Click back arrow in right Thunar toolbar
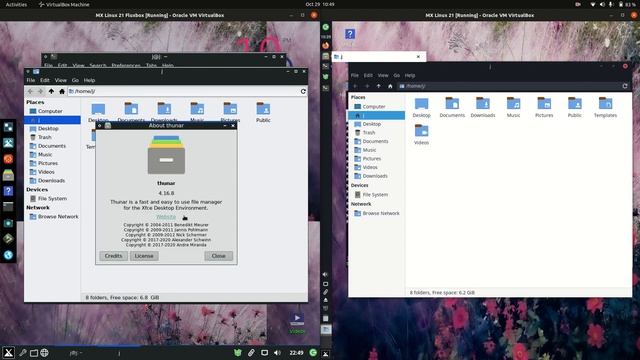 pyautogui.click(x=355, y=86)
